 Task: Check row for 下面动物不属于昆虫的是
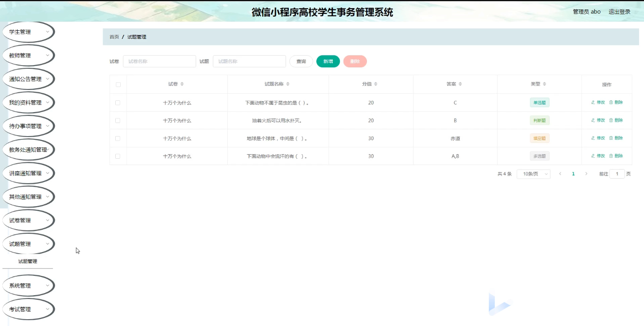pos(118,103)
